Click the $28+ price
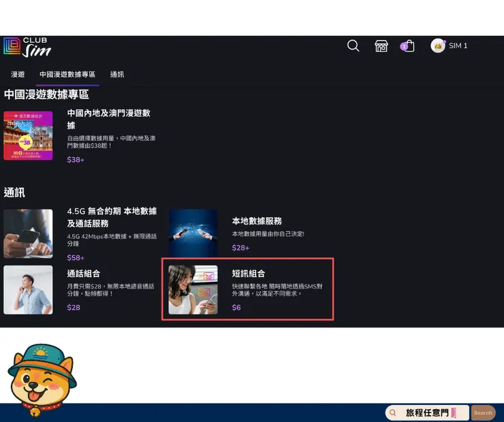The width and height of the screenshot is (504, 422). pyautogui.click(x=240, y=248)
